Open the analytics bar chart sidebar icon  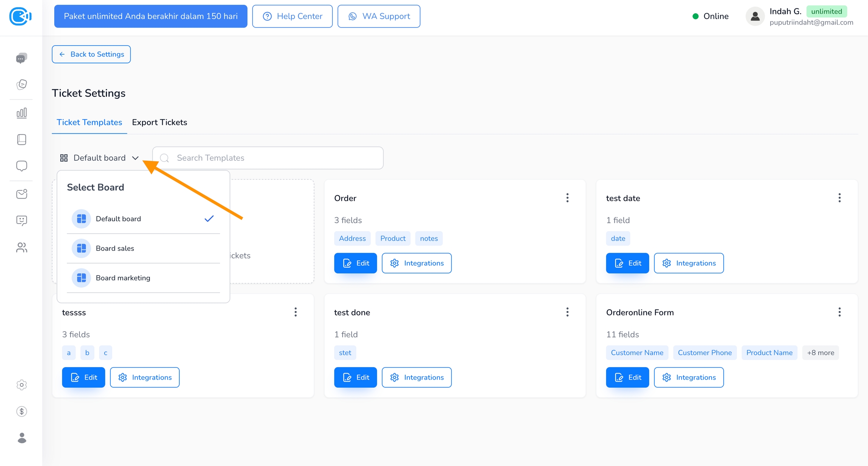[21, 113]
